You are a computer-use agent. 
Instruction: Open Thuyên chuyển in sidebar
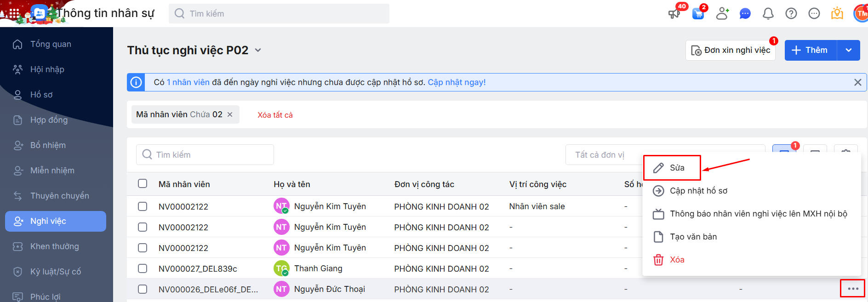(56, 196)
